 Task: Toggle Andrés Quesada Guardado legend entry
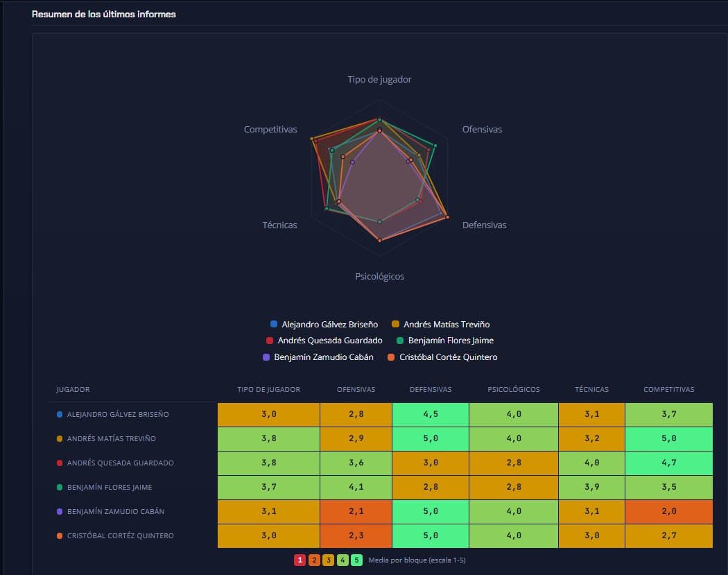324,341
